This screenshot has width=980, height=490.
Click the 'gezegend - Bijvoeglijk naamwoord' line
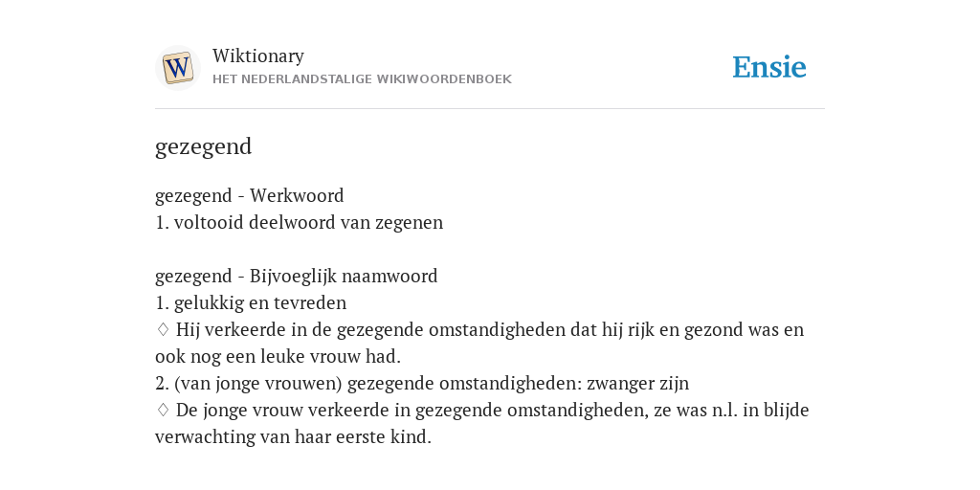click(297, 277)
